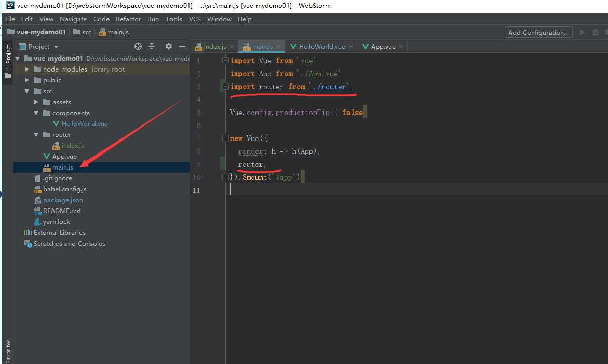This screenshot has width=608, height=364.
Task: Toggle the Favorites side tool window
Action: pyautogui.click(x=8, y=351)
